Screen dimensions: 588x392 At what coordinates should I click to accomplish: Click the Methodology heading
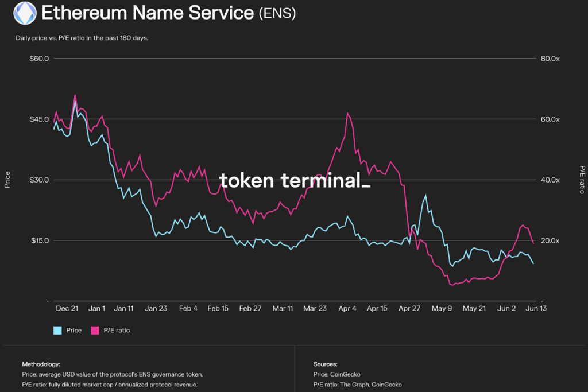(x=41, y=364)
